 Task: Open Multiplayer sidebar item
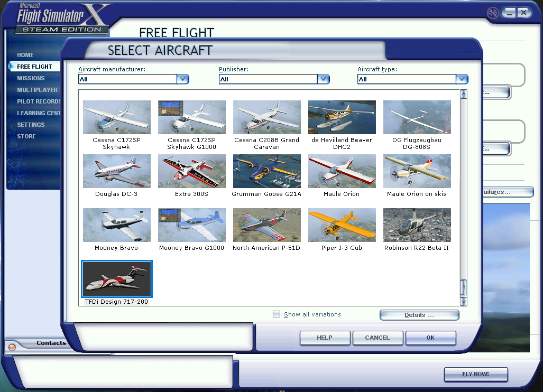point(38,90)
